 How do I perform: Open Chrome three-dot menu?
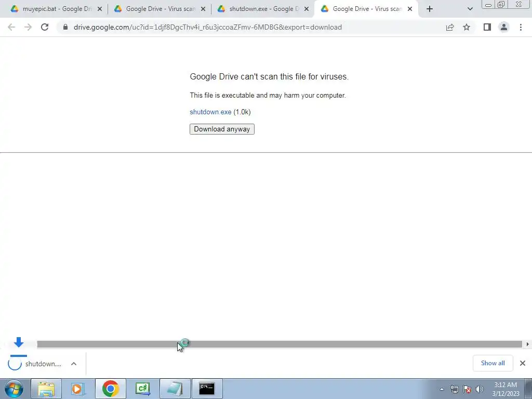(x=521, y=27)
